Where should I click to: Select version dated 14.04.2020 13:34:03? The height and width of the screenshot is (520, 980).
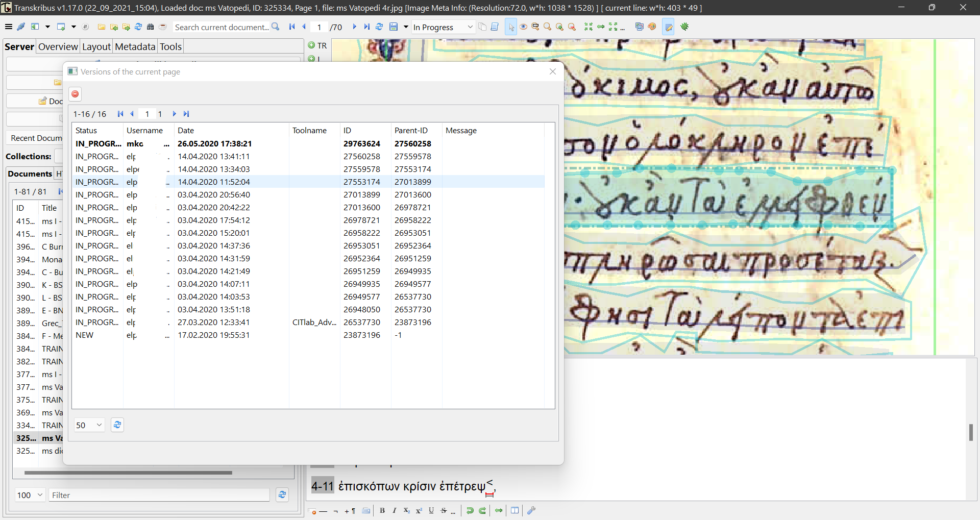tap(308, 169)
